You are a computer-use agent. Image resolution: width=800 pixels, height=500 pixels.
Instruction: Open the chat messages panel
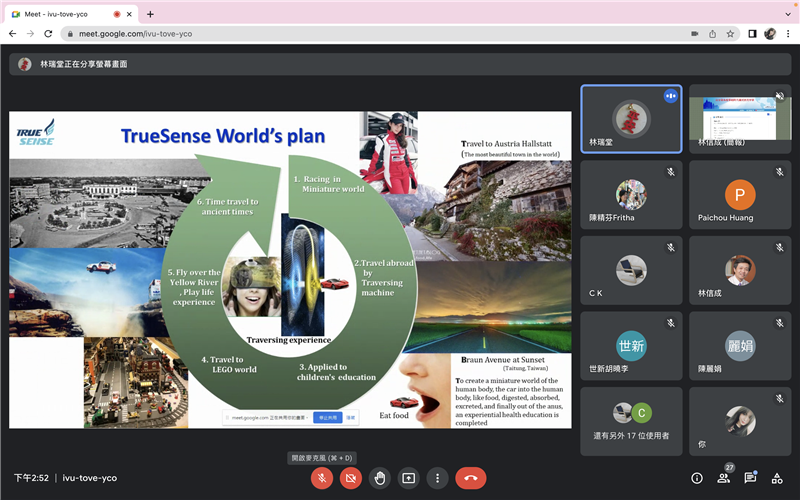(750, 478)
